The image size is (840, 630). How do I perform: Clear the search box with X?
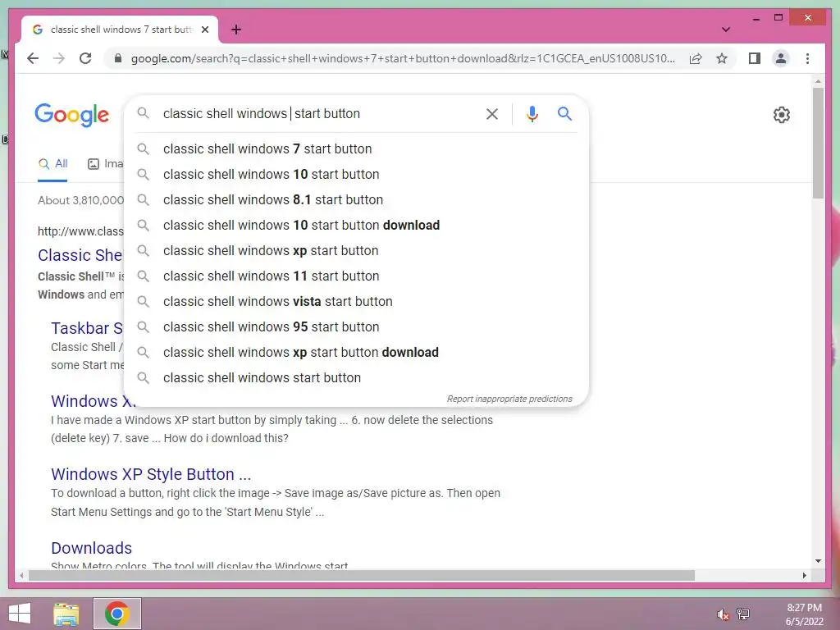[492, 113]
